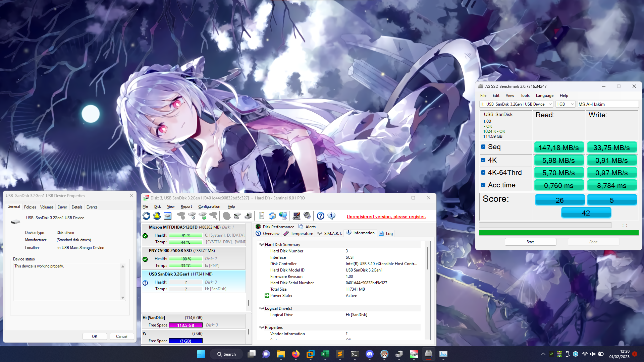Uncheck the 4K test checkbox
This screenshot has width=644, height=362.
pyautogui.click(x=483, y=160)
